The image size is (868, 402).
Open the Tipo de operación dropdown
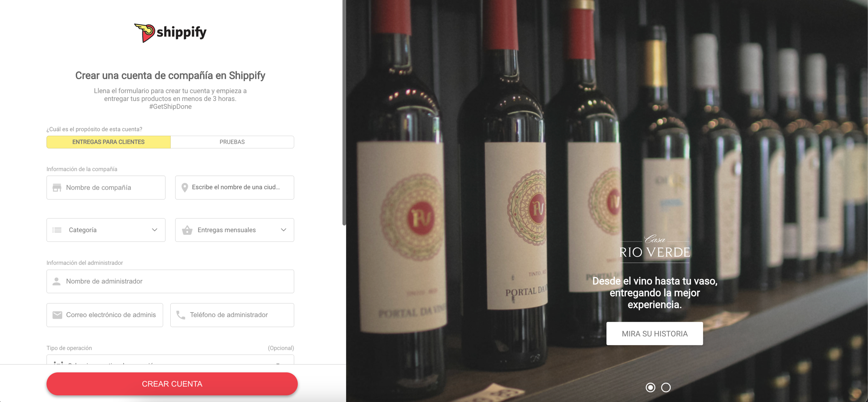point(170,360)
